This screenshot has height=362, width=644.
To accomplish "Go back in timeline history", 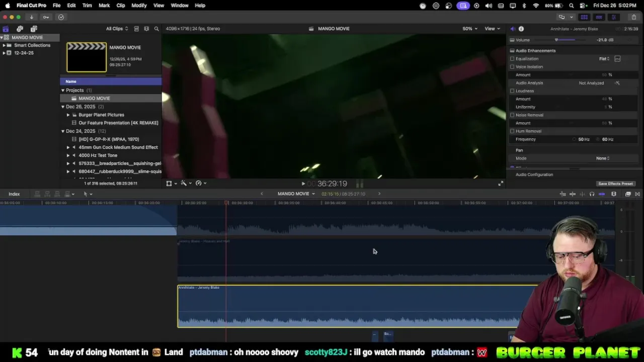I will tap(261, 194).
